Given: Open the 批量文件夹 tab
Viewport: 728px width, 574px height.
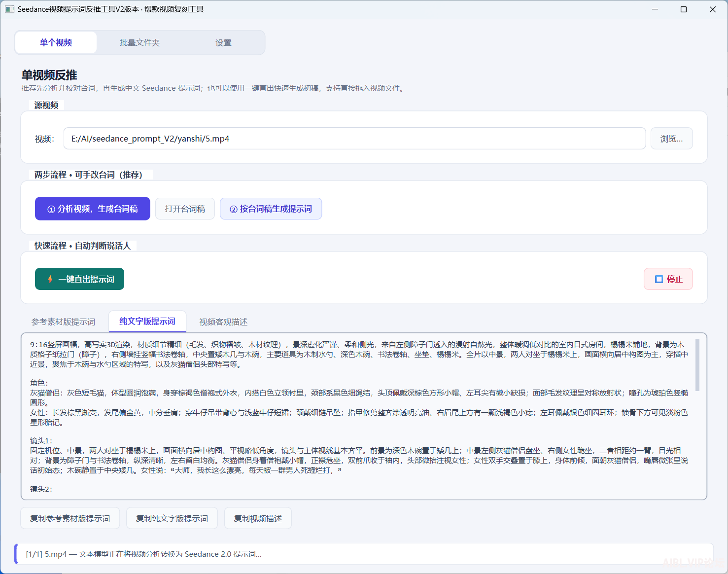Looking at the screenshot, I should 139,42.
